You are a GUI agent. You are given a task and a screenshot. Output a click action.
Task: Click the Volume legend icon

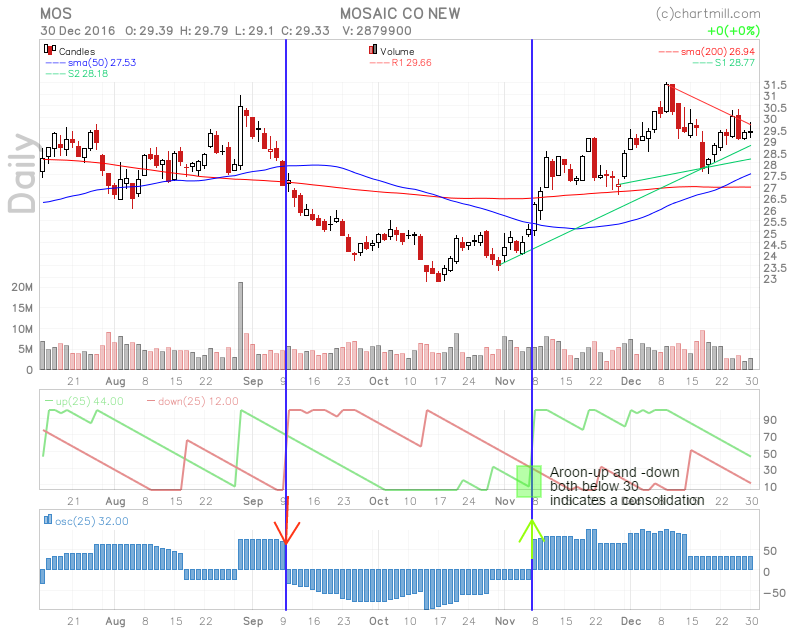(x=373, y=49)
